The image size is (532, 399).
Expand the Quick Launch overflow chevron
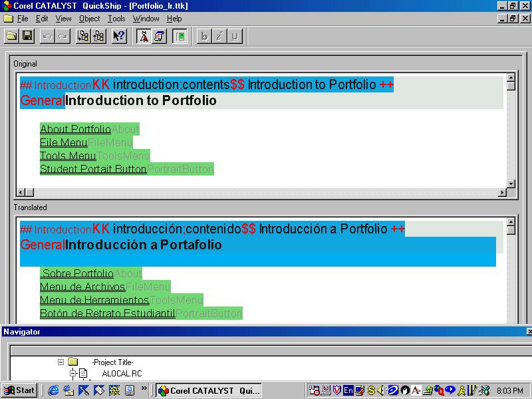point(144,388)
